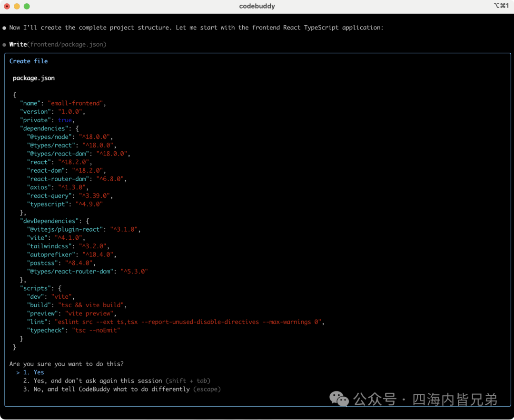Click the "private": true line
Image resolution: width=514 pixels, height=420 pixels.
pyautogui.click(x=47, y=120)
